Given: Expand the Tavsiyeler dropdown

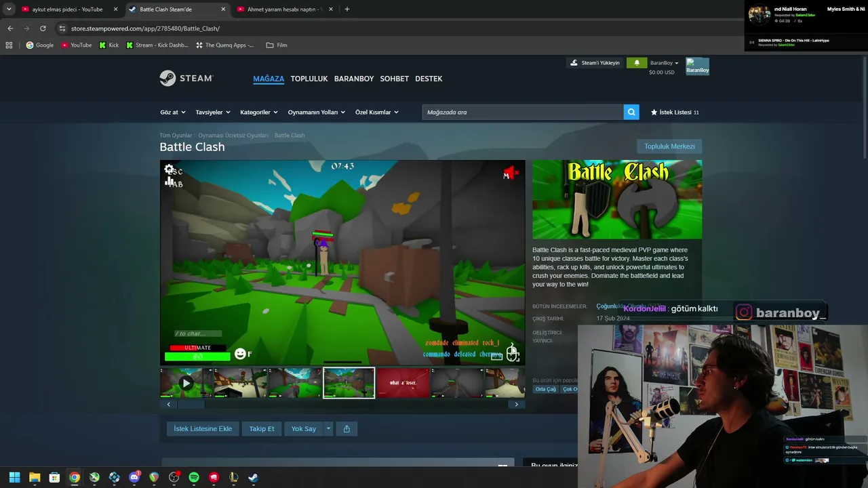Looking at the screenshot, I should pos(213,112).
